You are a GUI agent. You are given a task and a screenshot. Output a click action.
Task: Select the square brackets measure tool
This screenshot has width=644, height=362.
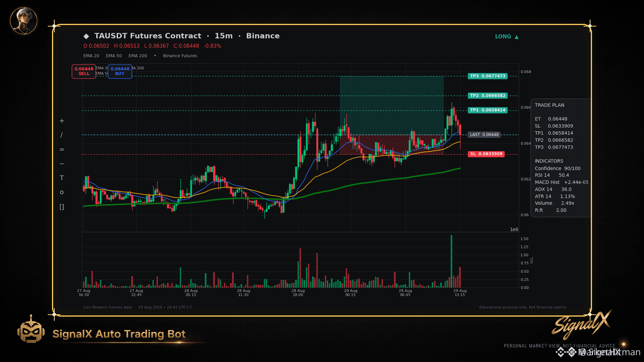[62, 207]
